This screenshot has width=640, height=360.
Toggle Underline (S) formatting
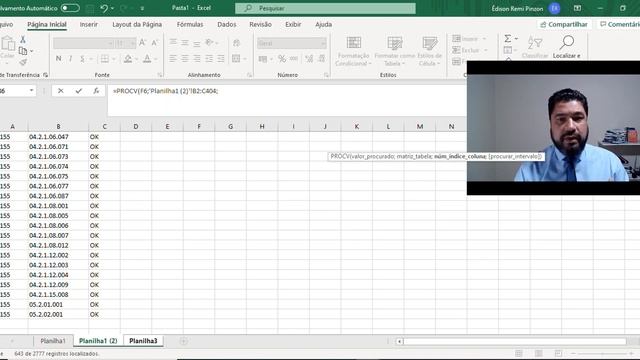point(82,59)
